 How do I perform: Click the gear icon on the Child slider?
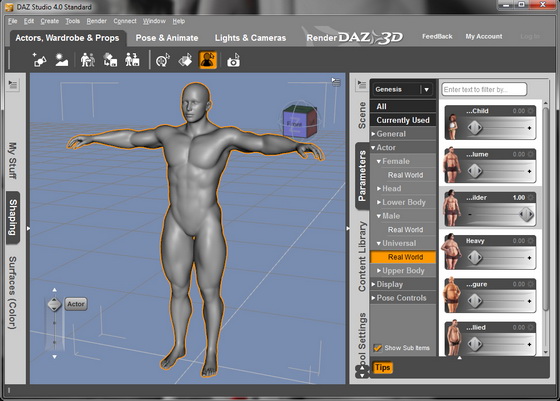click(x=531, y=111)
